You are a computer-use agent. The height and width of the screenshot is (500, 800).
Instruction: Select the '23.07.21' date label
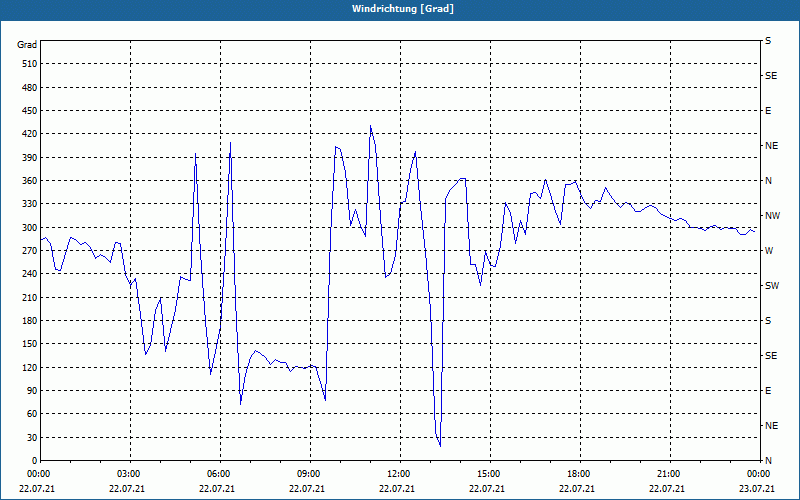click(x=758, y=489)
